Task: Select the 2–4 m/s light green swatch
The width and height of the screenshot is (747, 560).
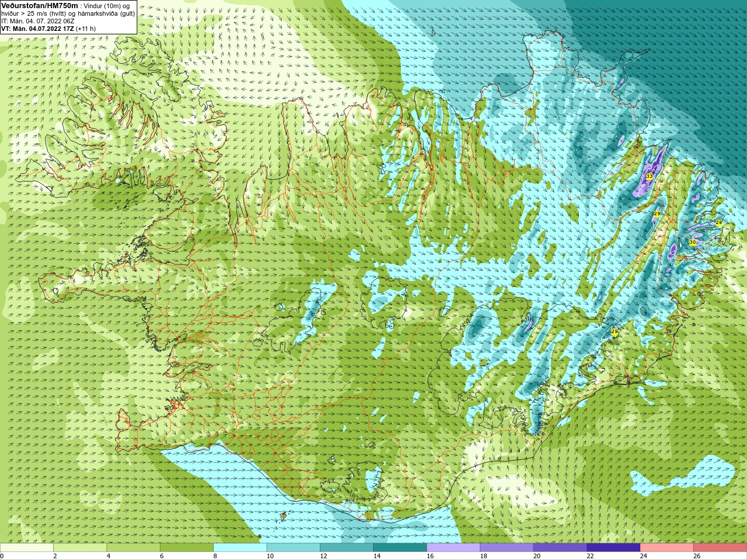Action: [x=80, y=548]
